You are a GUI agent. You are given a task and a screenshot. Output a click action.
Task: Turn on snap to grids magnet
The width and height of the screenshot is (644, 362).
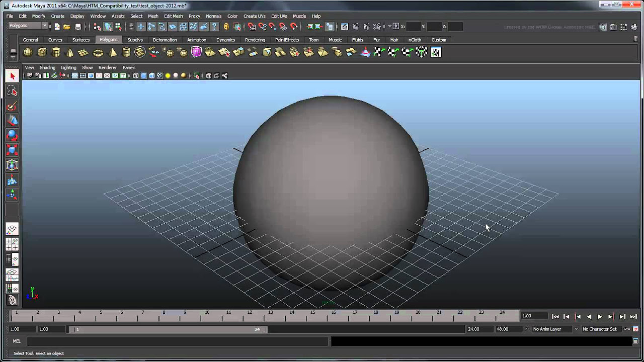[252, 26]
